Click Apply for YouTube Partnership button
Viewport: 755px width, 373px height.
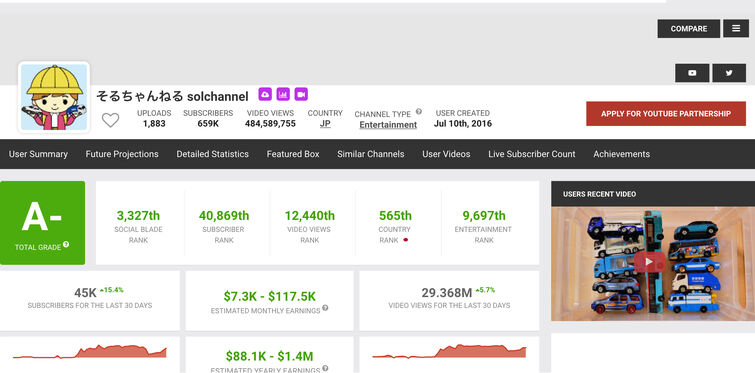[x=666, y=114]
